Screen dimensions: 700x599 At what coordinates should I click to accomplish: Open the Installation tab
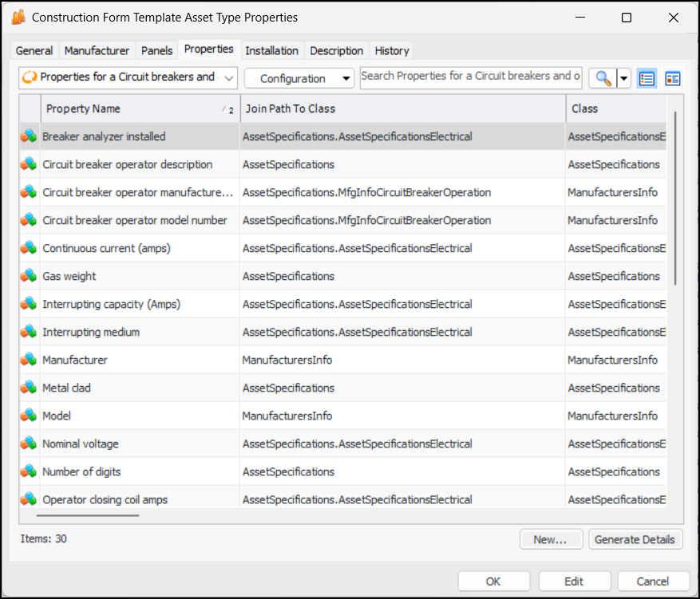tap(271, 50)
